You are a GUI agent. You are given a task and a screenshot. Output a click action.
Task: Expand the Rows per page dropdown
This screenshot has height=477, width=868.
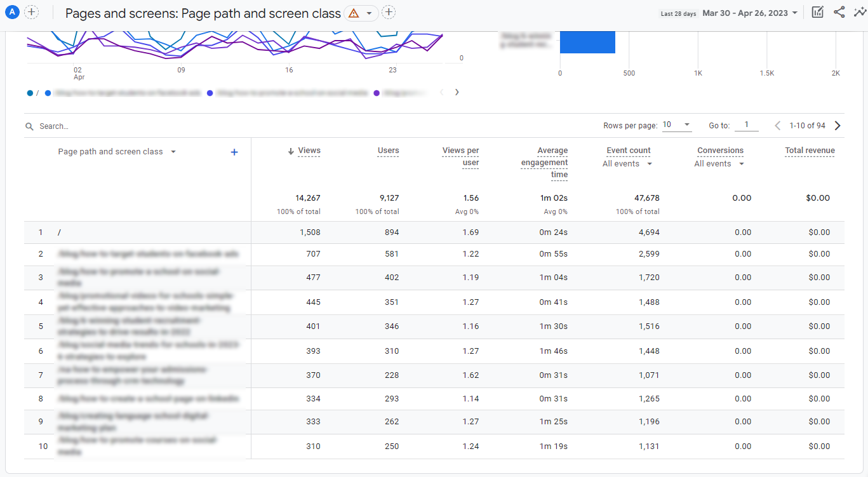pyautogui.click(x=677, y=125)
